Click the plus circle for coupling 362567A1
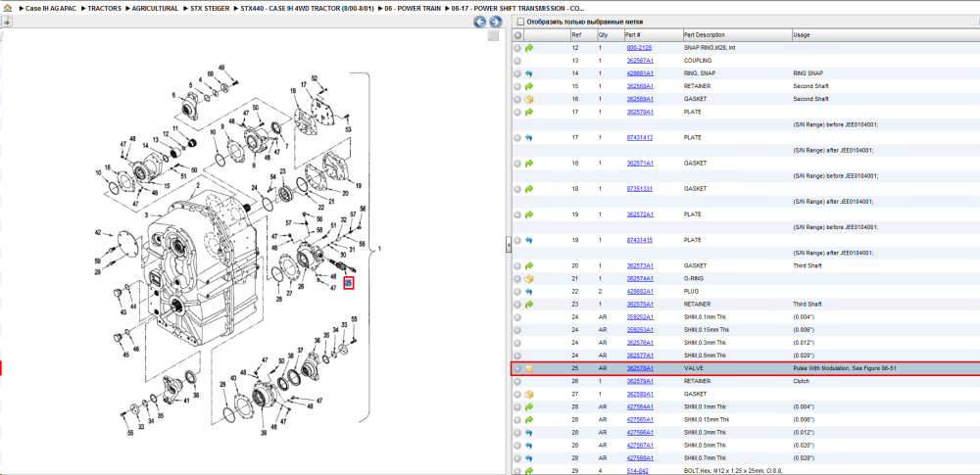This screenshot has height=475, width=980. (517, 61)
